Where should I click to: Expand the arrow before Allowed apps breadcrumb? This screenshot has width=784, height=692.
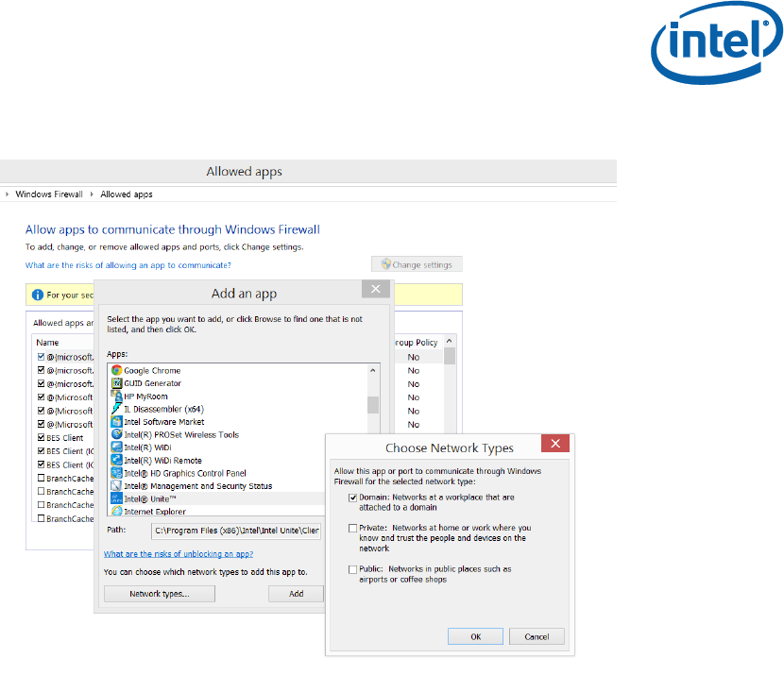click(92, 194)
